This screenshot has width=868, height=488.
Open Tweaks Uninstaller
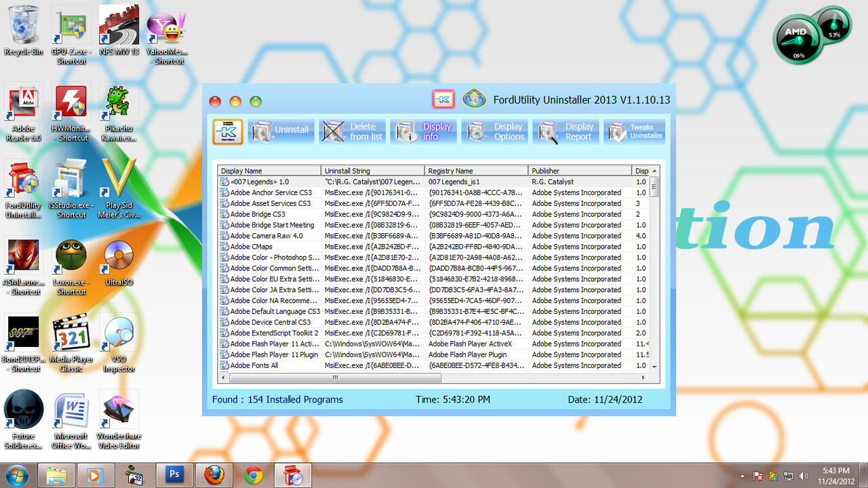(635, 131)
